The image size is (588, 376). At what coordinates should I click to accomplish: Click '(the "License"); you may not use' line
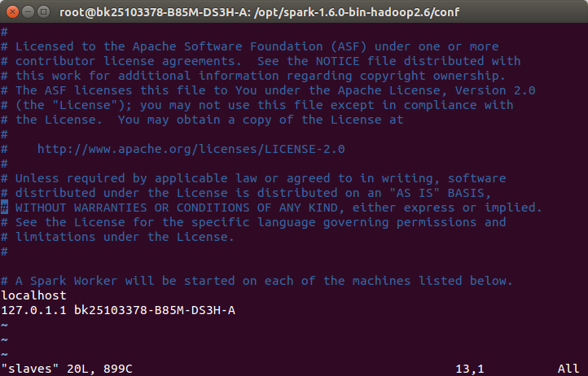click(257, 105)
